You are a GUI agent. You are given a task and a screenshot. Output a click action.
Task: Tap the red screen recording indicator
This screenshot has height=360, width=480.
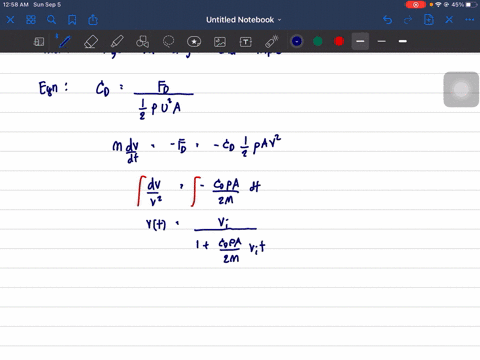416,5
